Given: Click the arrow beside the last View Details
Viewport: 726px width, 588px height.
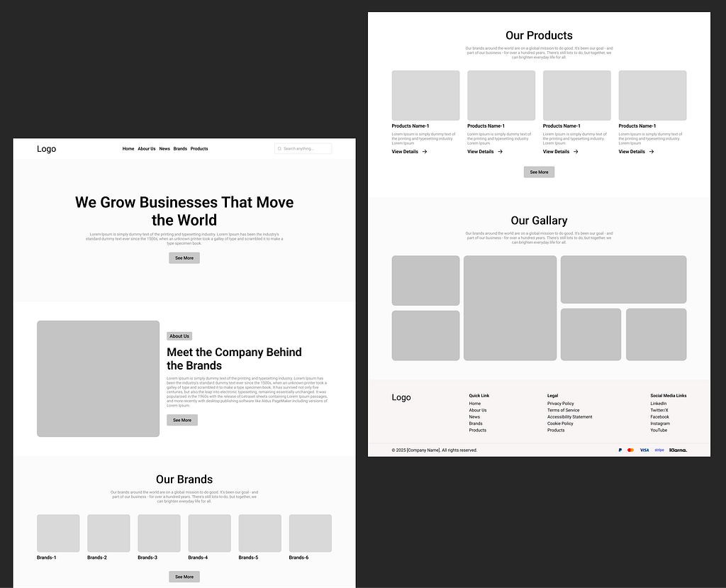Looking at the screenshot, I should coord(652,151).
